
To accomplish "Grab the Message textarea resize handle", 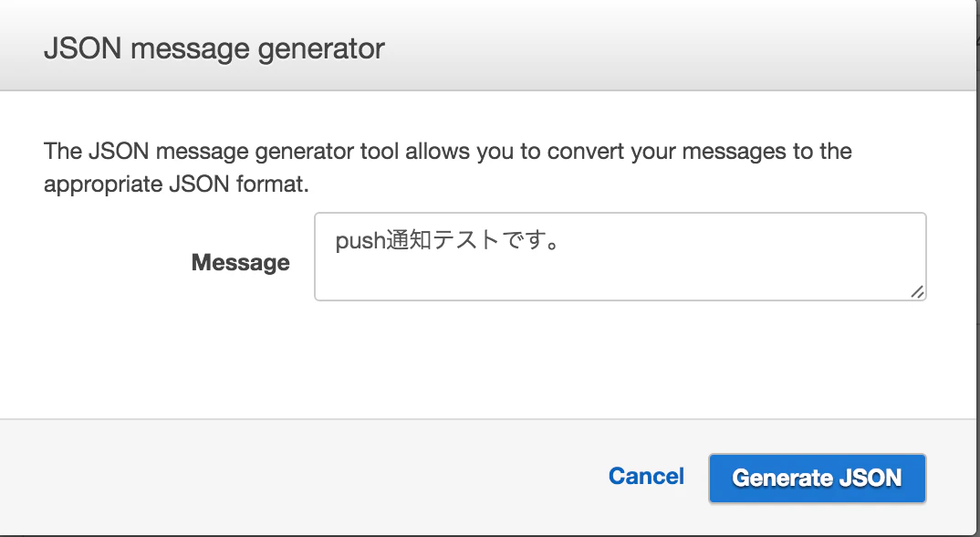I will pyautogui.click(x=917, y=291).
